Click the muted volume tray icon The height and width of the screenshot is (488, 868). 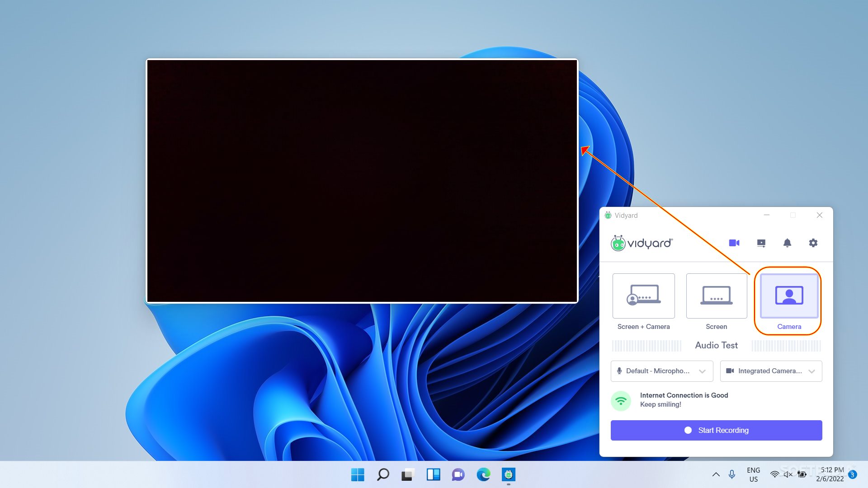point(788,474)
